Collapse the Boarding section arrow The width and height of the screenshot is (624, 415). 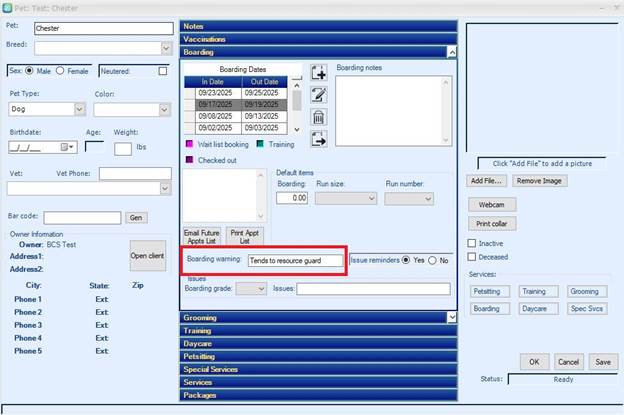tap(452, 52)
